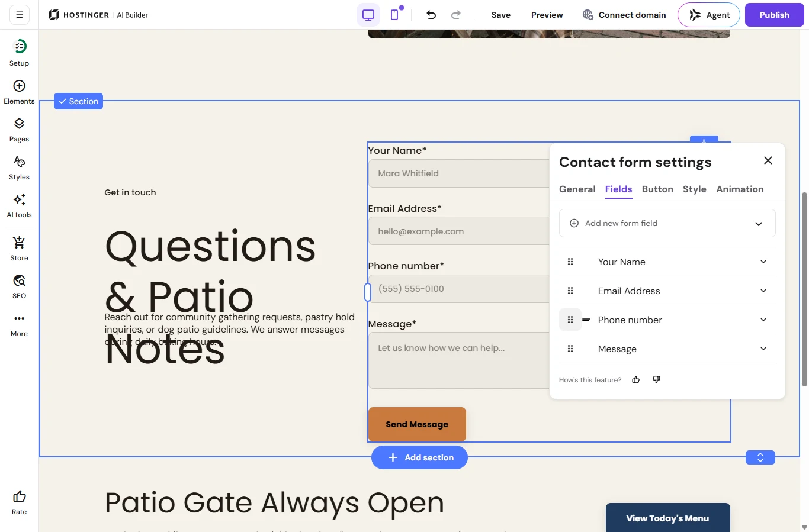Open the Animation tab

[740, 189]
